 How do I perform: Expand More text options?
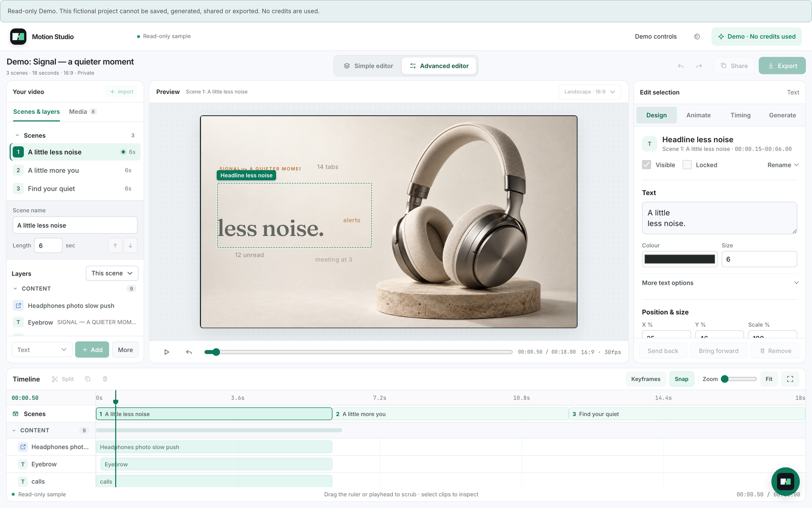720,283
